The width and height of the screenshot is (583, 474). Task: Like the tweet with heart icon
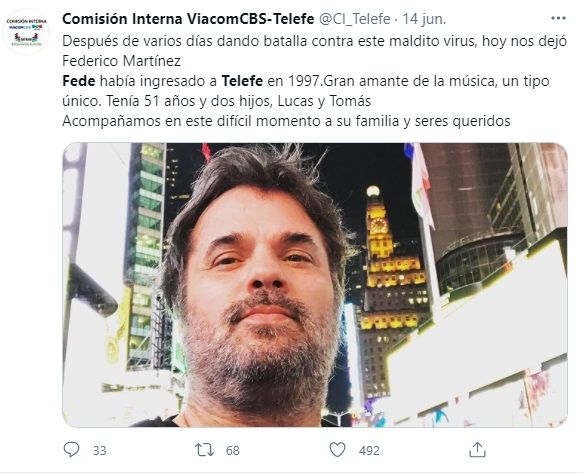tap(337, 450)
